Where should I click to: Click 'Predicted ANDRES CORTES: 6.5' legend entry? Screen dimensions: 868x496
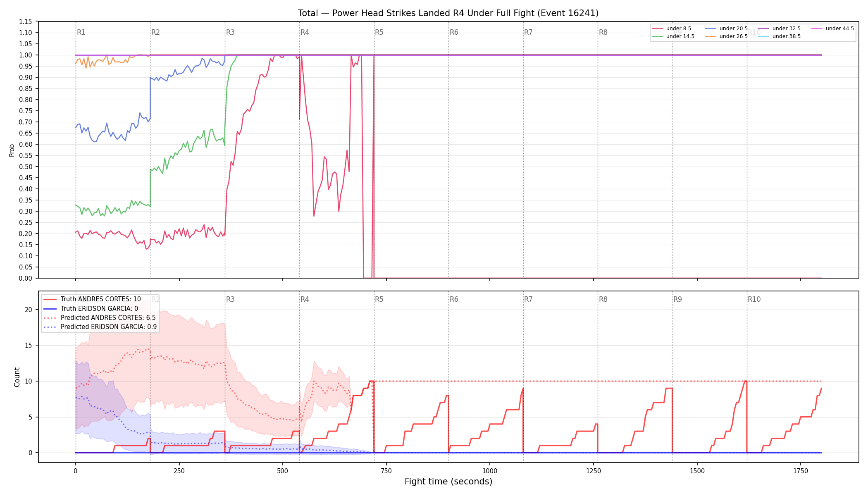[x=100, y=317]
